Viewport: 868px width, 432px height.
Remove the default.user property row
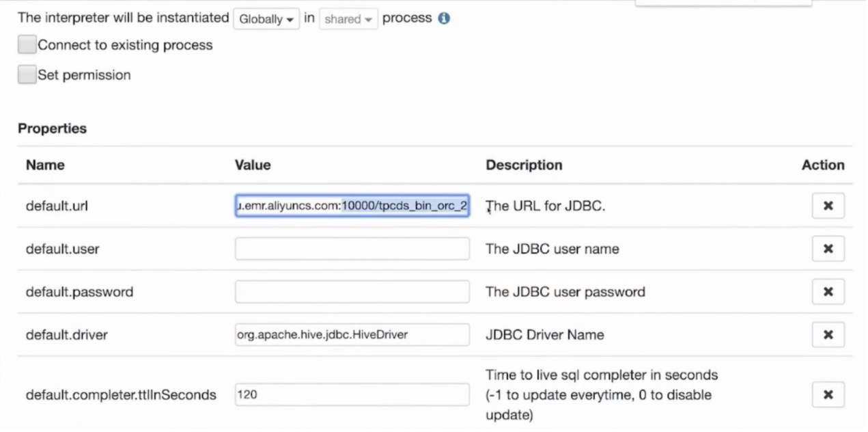828,249
